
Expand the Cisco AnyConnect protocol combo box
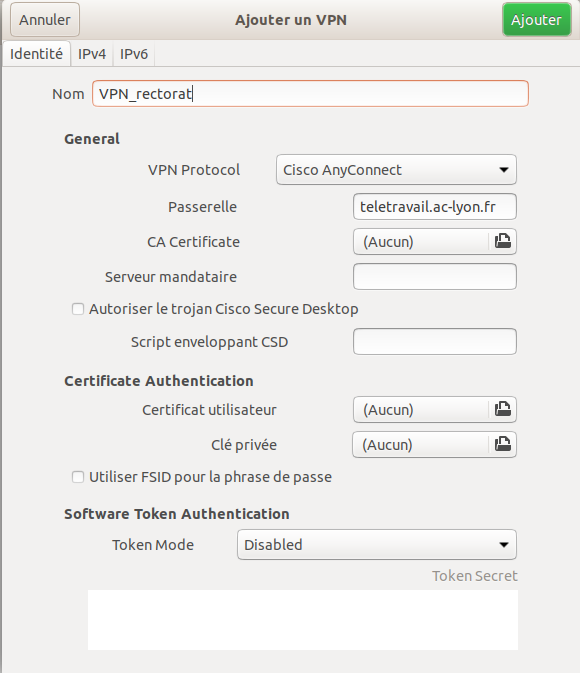(396, 170)
